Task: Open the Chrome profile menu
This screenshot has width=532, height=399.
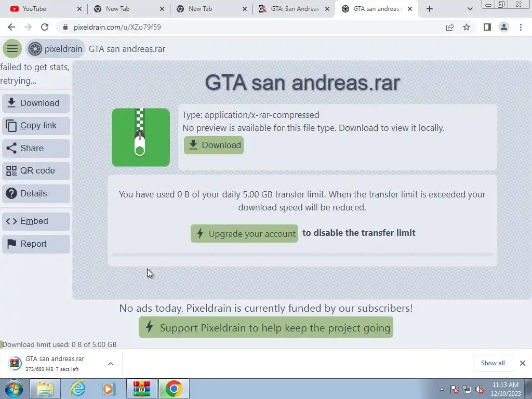Action: coord(504,27)
